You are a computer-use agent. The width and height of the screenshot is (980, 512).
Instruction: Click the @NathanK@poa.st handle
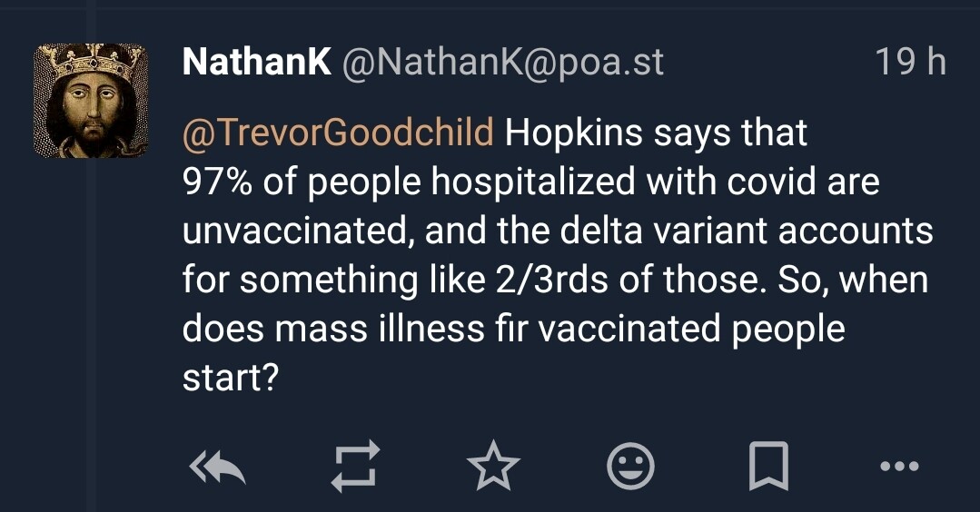(501, 62)
